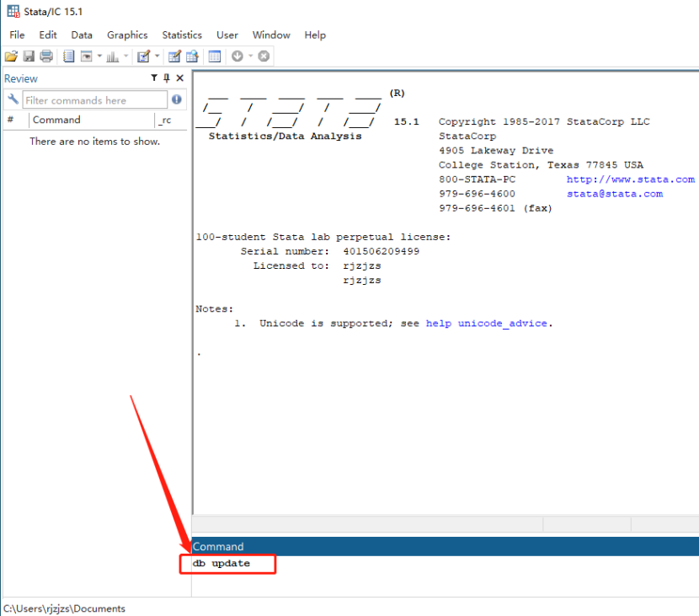The width and height of the screenshot is (699, 616).
Task: Toggle auto-hide pin on Review panel
Action: pos(167,78)
